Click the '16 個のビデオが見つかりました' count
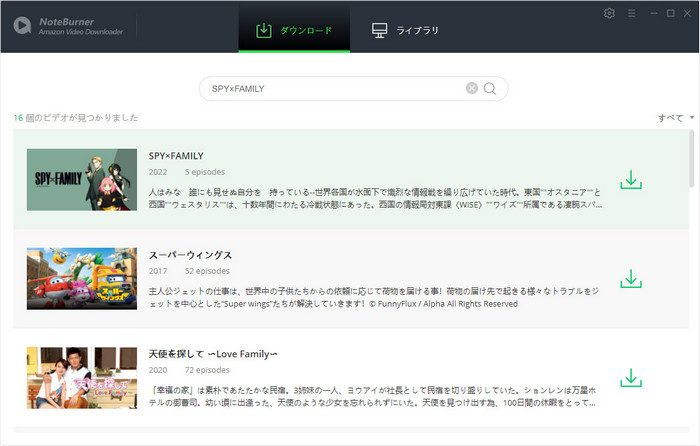This screenshot has height=446, width=700. (76, 118)
